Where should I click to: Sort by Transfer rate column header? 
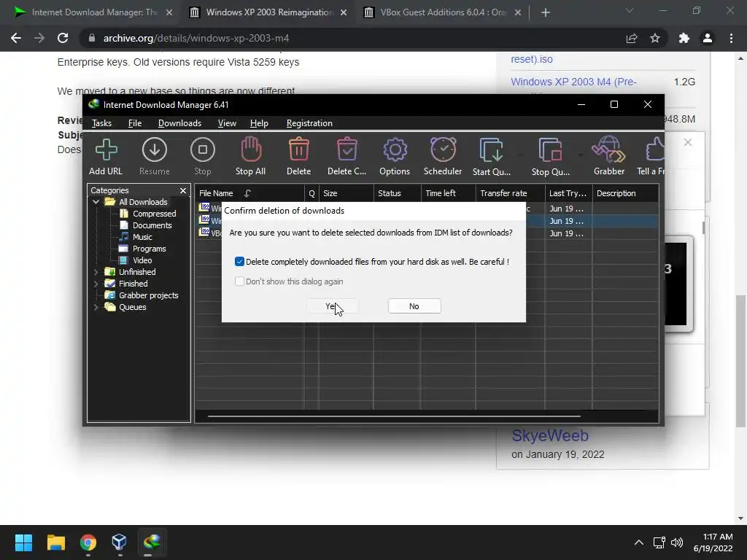pyautogui.click(x=510, y=193)
